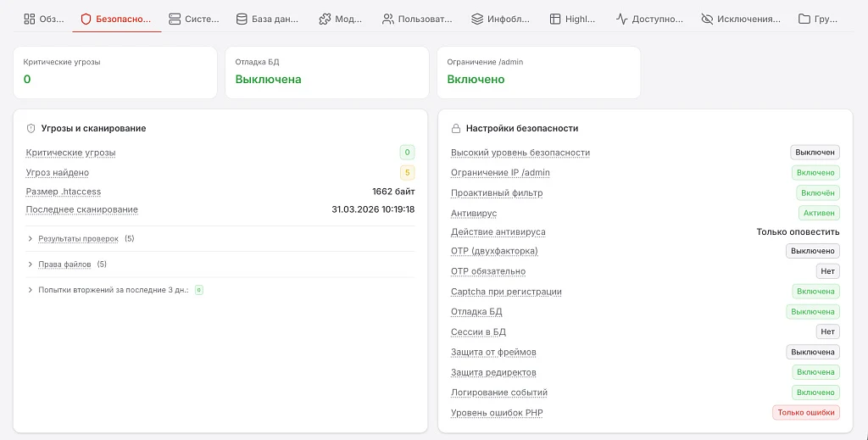Open the Highl... tab

point(572,19)
